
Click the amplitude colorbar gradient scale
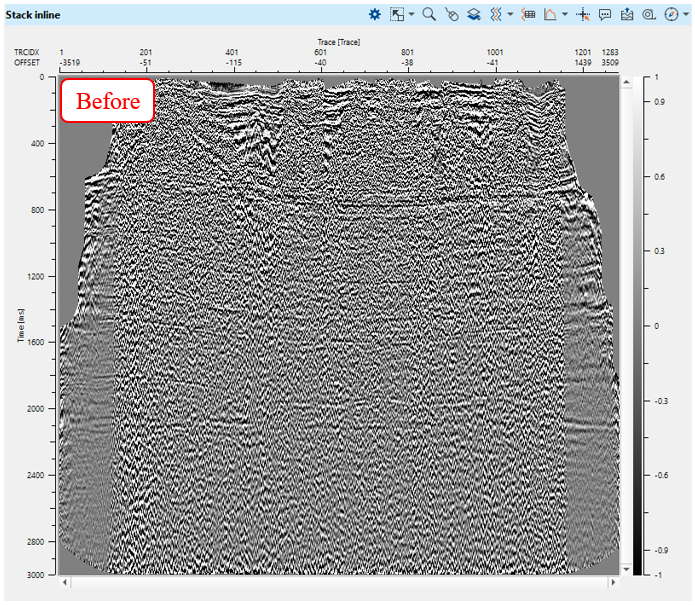pos(638,325)
